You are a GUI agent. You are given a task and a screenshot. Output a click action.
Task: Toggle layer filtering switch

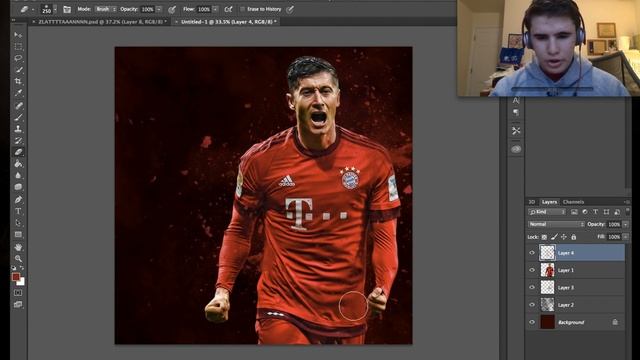pyautogui.click(x=627, y=212)
